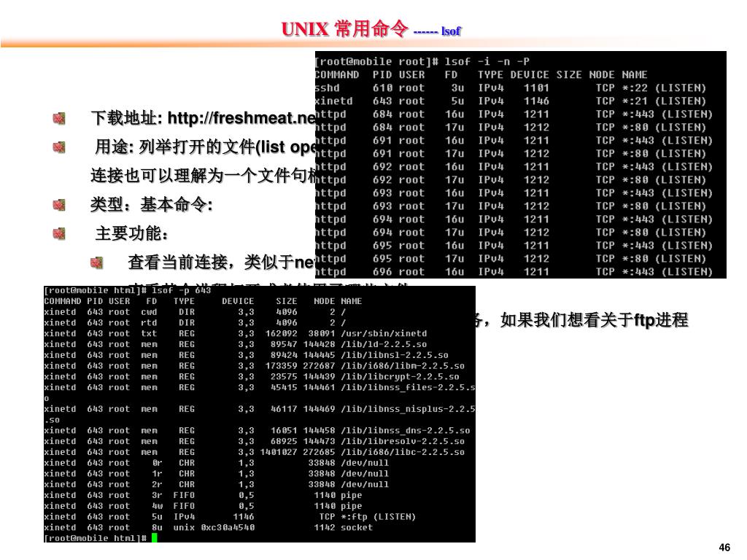Select the httpd 691 16u row
Image resolution: width=747 pixels, height=560 pixels.
coord(514,141)
